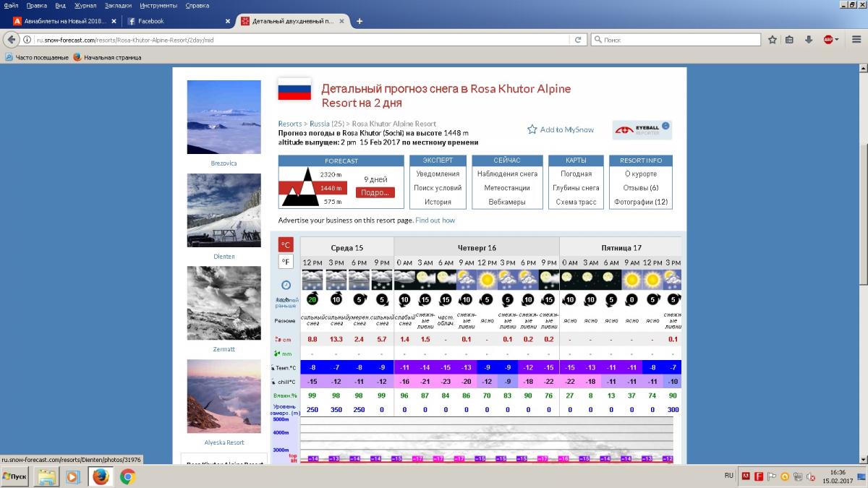The image size is (868, 488).
Task: Select the 575 m elevation forecast
Action: (332, 202)
